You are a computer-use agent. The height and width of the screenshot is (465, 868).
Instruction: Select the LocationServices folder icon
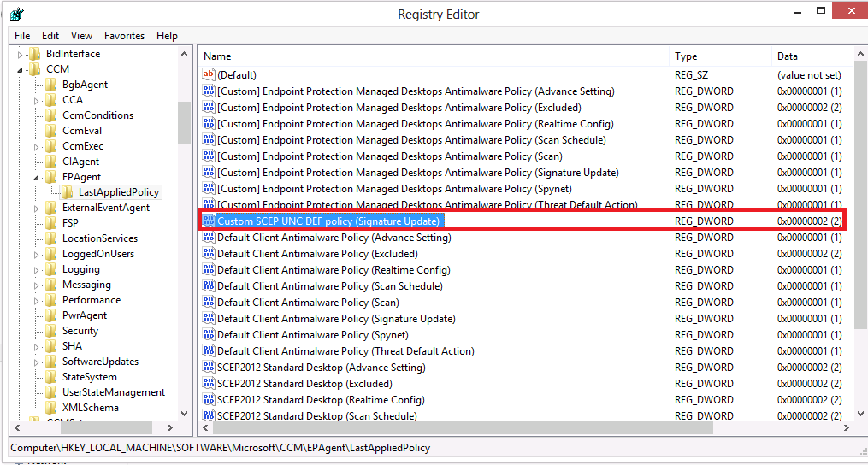pos(51,238)
